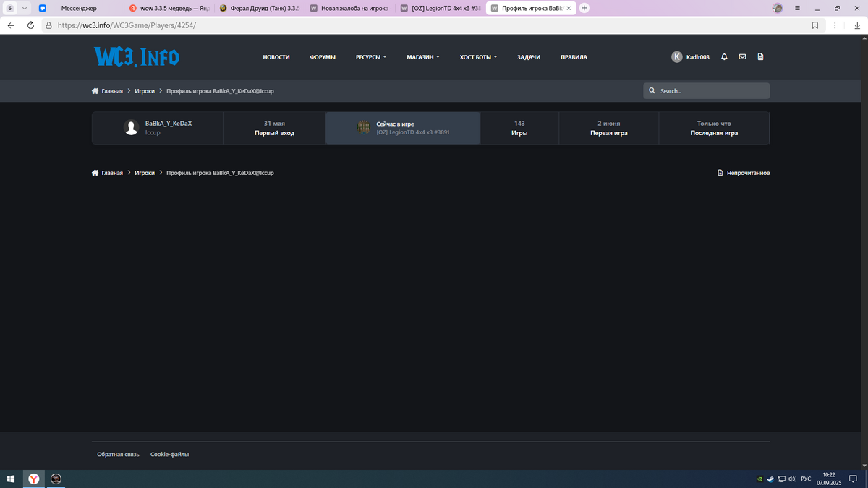Screen dimensions: 868x488
Task: Click into the Search input field
Action: tap(711, 91)
